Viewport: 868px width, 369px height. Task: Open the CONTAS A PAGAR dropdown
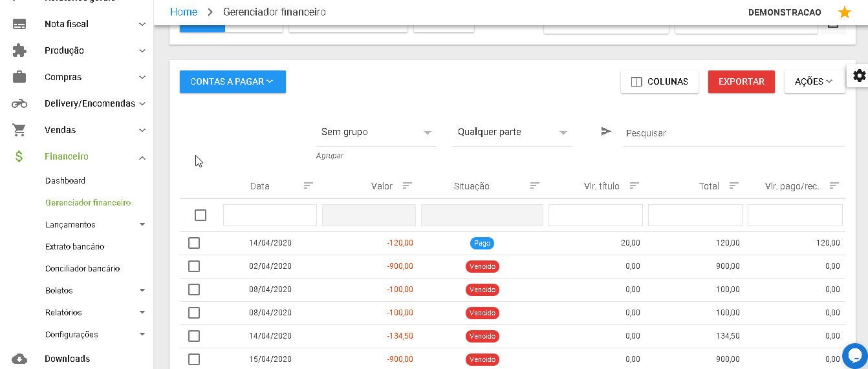pyautogui.click(x=233, y=82)
